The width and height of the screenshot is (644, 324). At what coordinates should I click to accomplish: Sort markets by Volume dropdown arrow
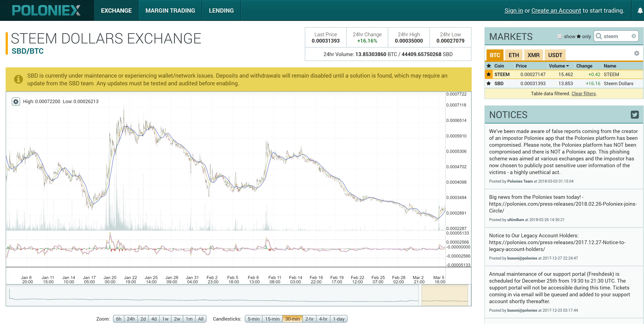(568, 66)
